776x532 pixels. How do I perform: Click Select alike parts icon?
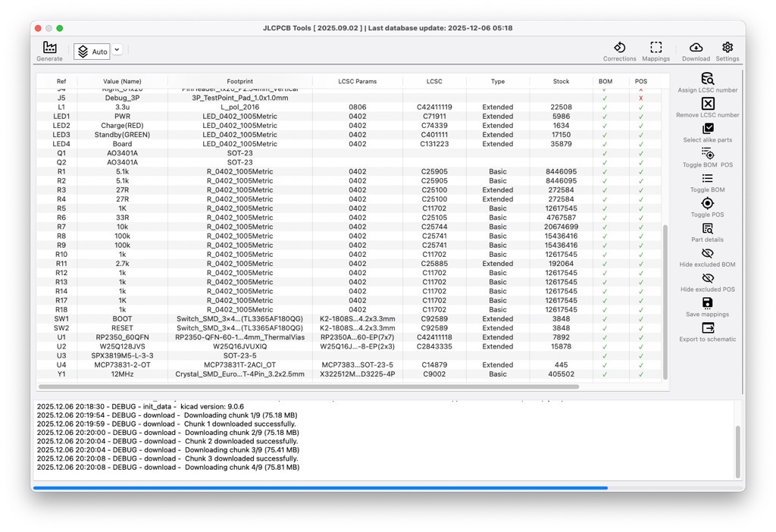[x=707, y=130]
